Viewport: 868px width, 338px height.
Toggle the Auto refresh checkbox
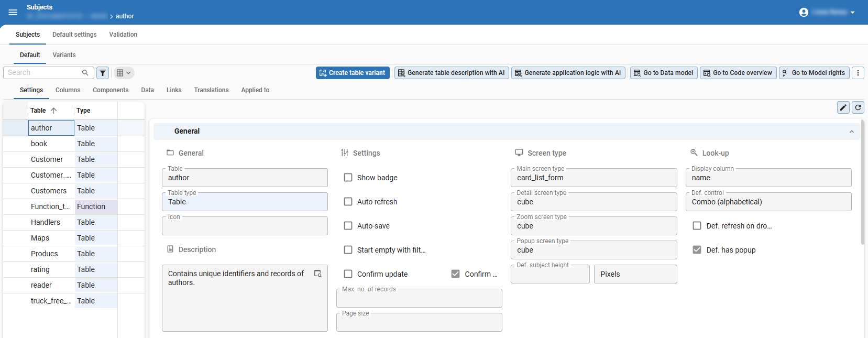348,202
